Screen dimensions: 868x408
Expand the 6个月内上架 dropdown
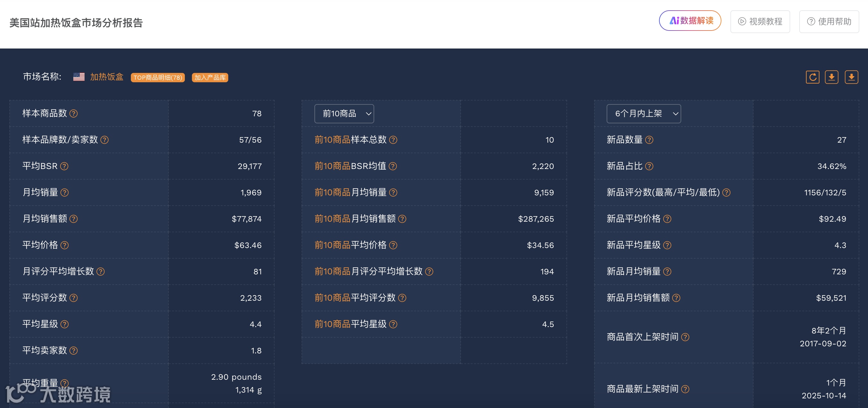pos(643,114)
